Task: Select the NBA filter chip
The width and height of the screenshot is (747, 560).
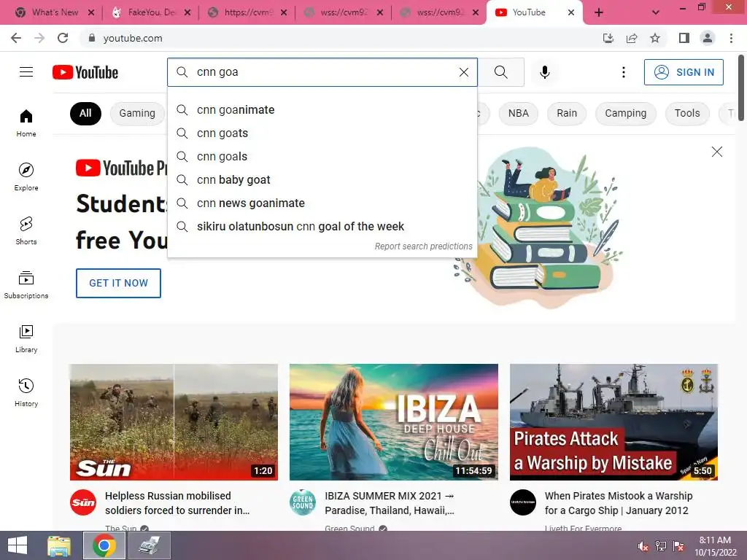Action: 519,113
